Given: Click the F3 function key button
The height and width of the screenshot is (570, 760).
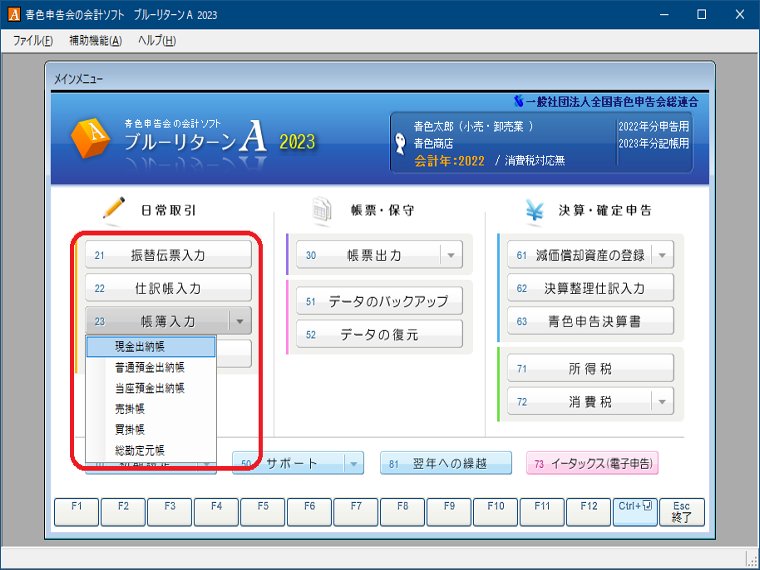Looking at the screenshot, I should coord(170,512).
